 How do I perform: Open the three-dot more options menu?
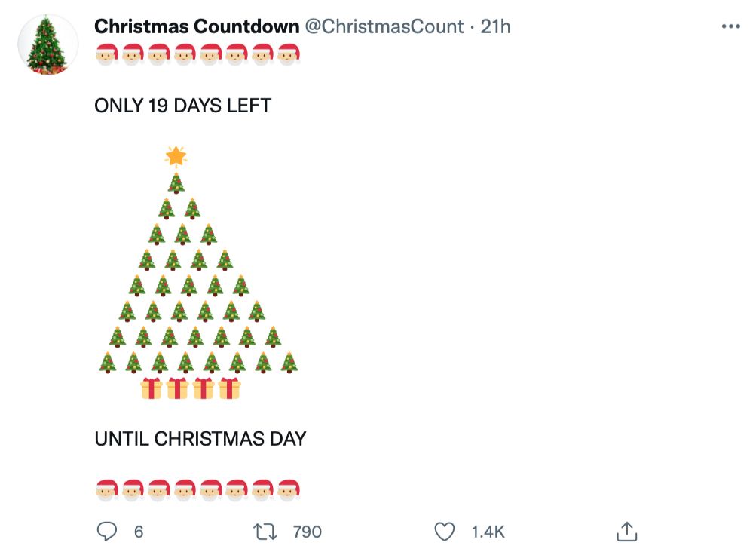(x=730, y=26)
